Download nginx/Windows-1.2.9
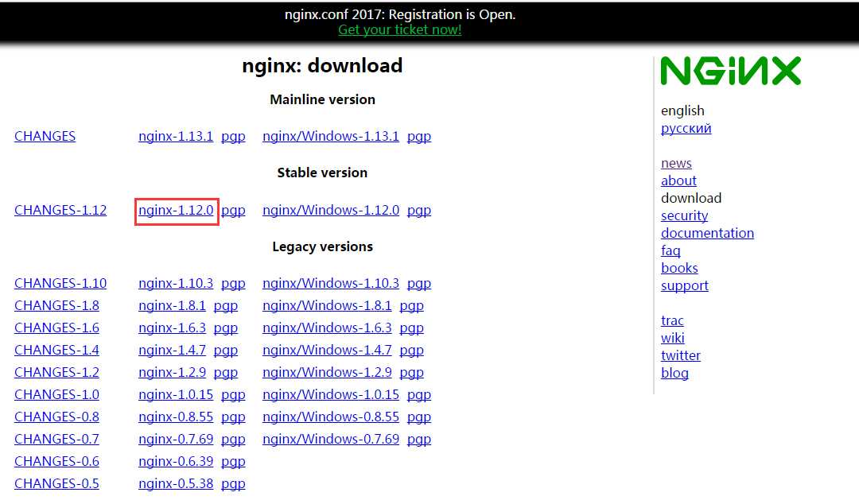This screenshot has width=859, height=504. [327, 372]
